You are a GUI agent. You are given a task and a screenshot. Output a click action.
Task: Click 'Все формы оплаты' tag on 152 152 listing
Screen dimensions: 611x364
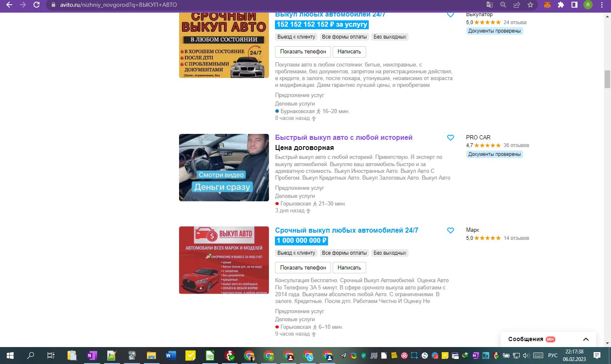point(345,37)
